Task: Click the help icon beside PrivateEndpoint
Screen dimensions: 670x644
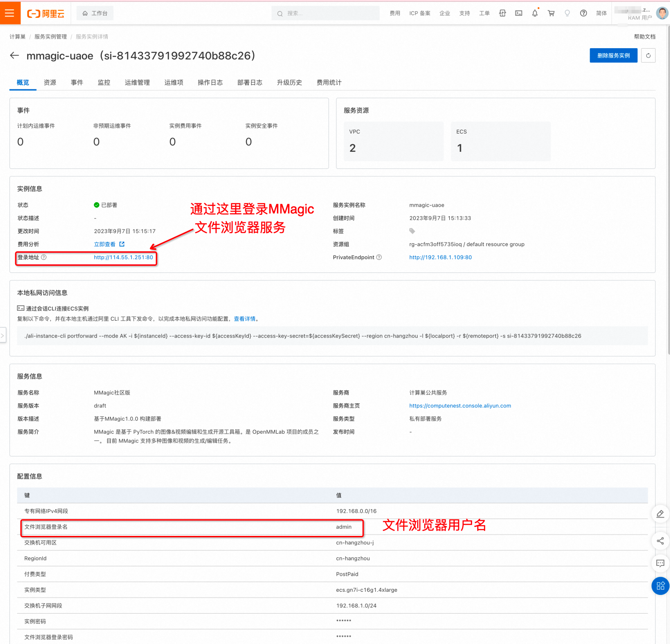Action: [x=379, y=257]
